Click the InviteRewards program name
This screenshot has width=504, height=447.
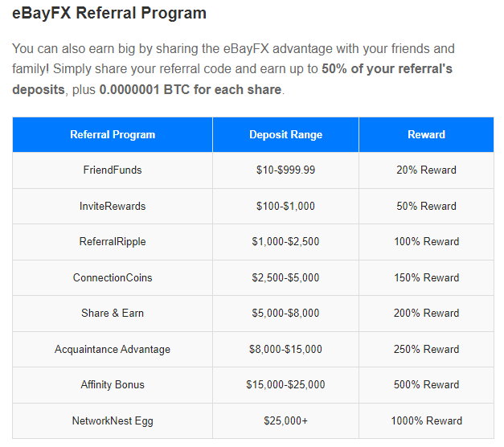[113, 207]
